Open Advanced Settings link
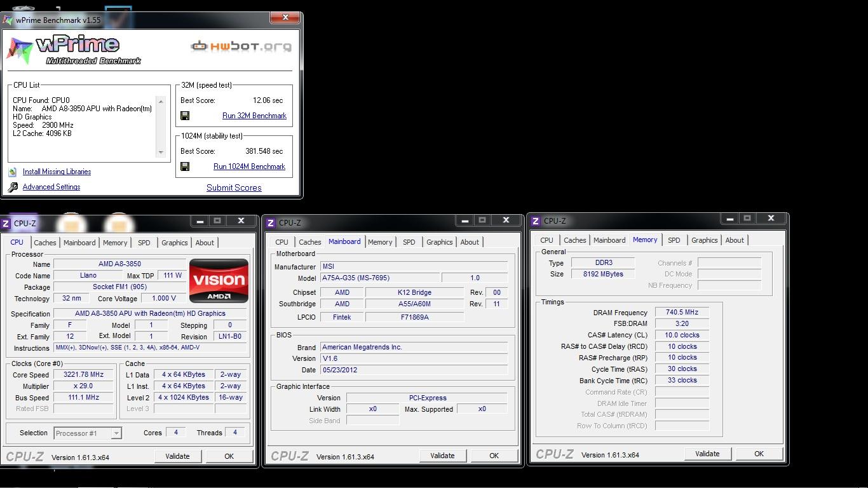 pyautogui.click(x=51, y=187)
